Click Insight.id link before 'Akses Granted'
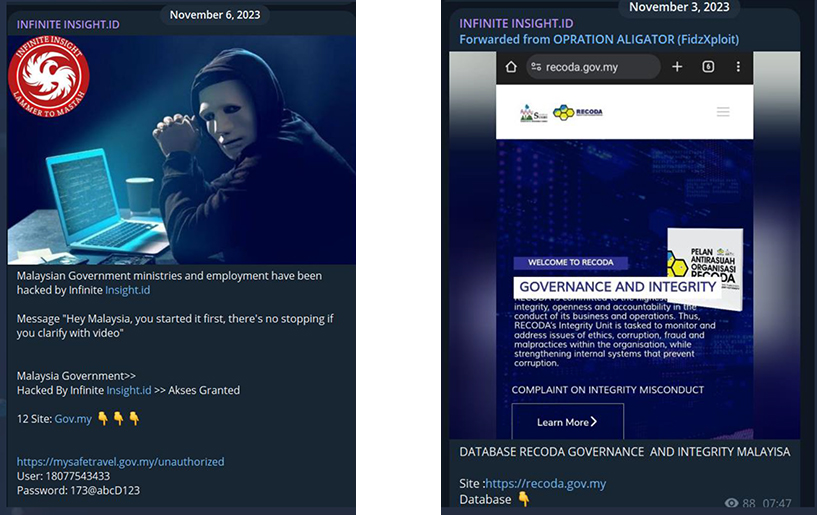 point(129,390)
